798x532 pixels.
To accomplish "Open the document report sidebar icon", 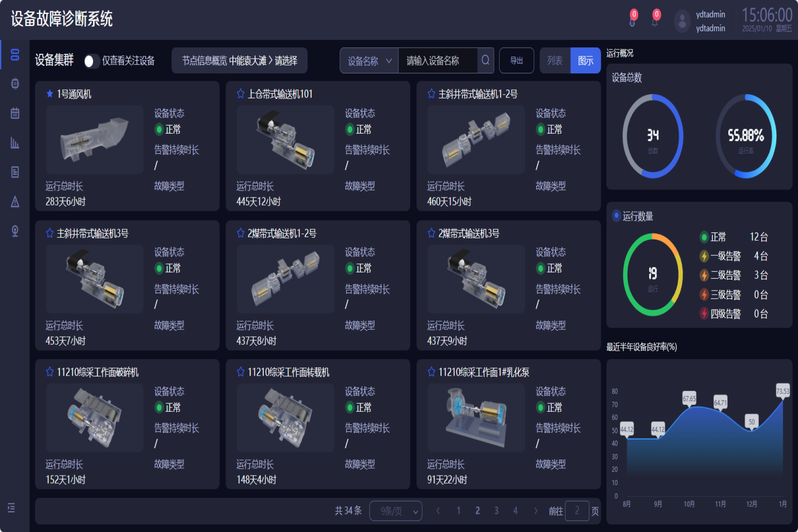I will click(x=15, y=172).
